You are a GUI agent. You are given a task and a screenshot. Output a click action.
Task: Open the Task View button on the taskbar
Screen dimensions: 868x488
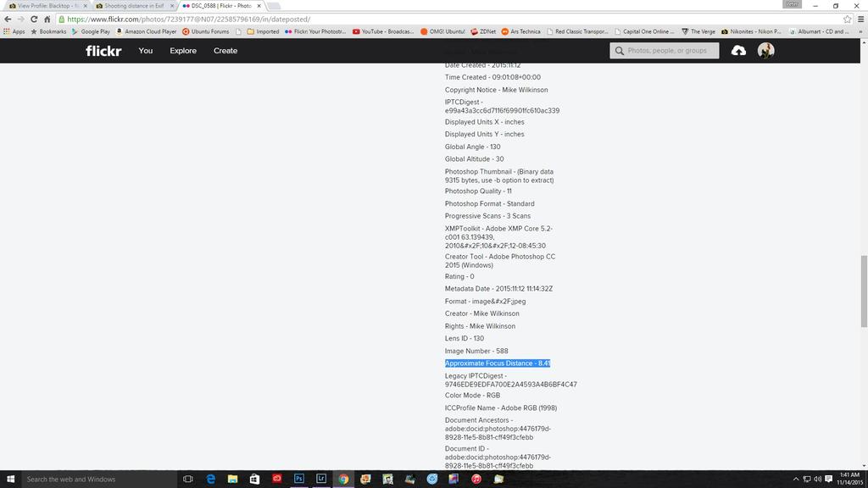[188, 479]
